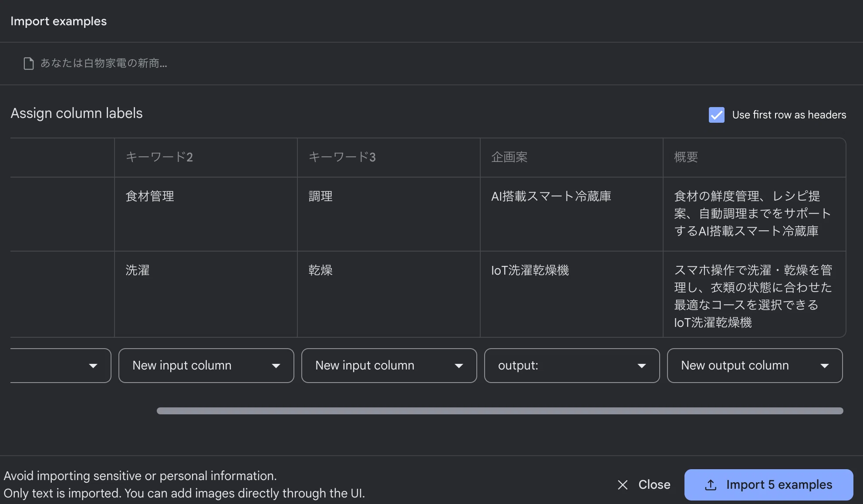Viewport: 863px width, 504px height.
Task: Click summary cell starting 食材の鮮度管理
Action: [755, 214]
